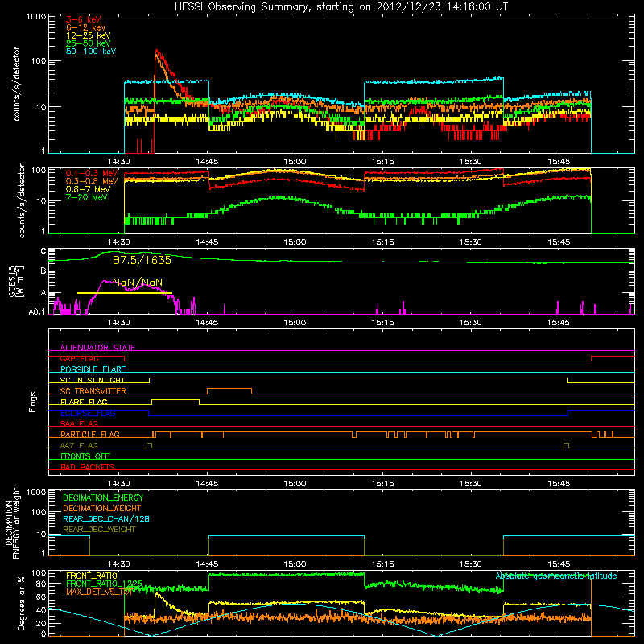Click the 15:15 tick label under Flags panel
Screen dimensions: 644x644
383,484
